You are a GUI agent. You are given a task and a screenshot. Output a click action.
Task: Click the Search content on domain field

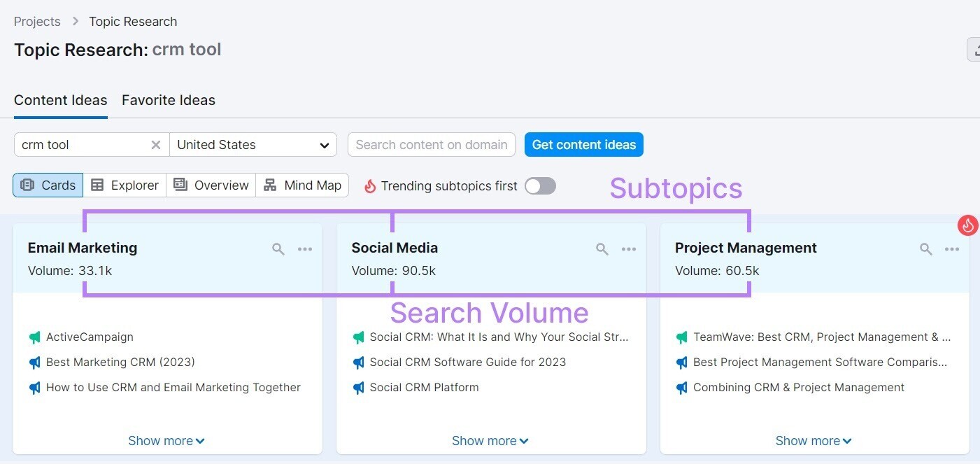[431, 145]
